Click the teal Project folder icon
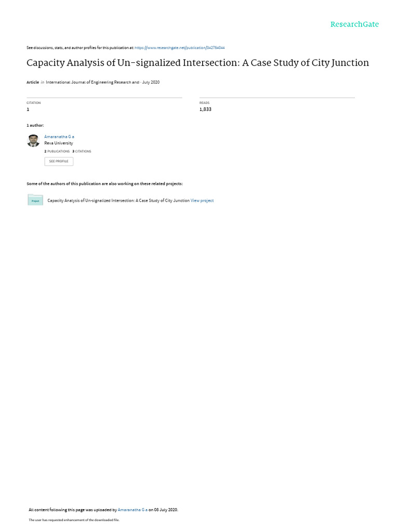This screenshot has height=532, width=399. [x=35, y=200]
